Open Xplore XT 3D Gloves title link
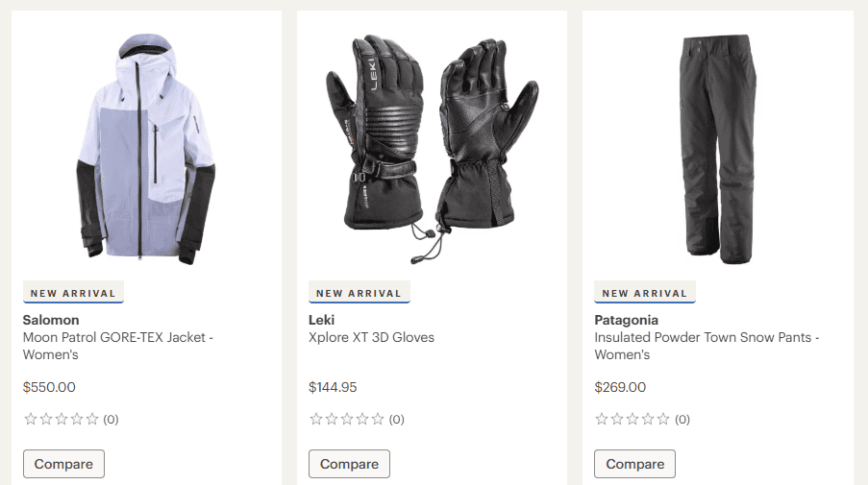The height and width of the screenshot is (485, 868). click(371, 337)
